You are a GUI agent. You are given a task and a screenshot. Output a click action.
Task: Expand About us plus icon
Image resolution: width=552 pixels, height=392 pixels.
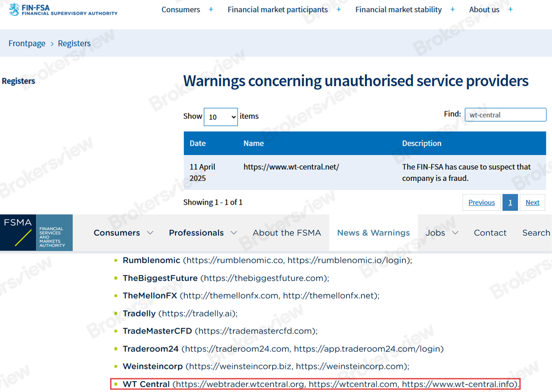(510, 9)
